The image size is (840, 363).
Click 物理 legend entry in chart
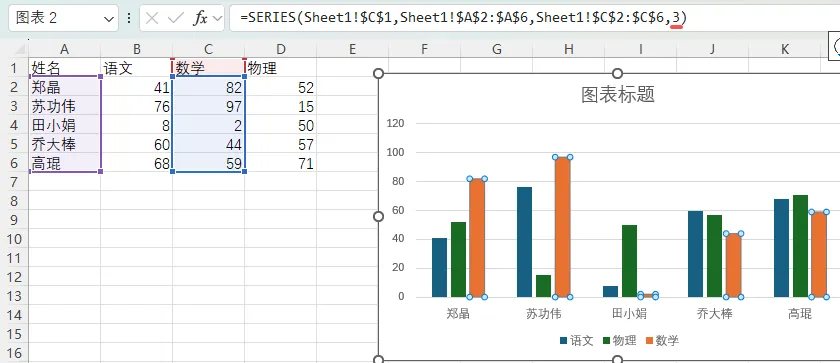coord(619,341)
